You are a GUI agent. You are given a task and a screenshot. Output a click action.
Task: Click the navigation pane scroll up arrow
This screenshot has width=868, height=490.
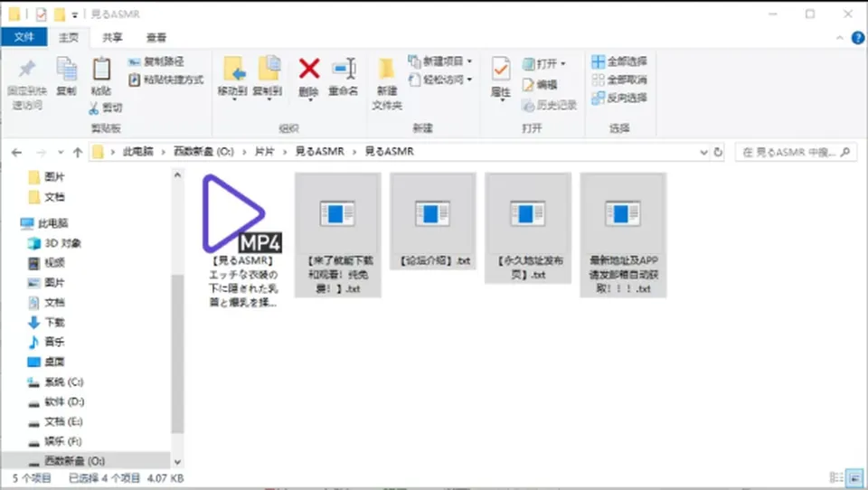(177, 175)
